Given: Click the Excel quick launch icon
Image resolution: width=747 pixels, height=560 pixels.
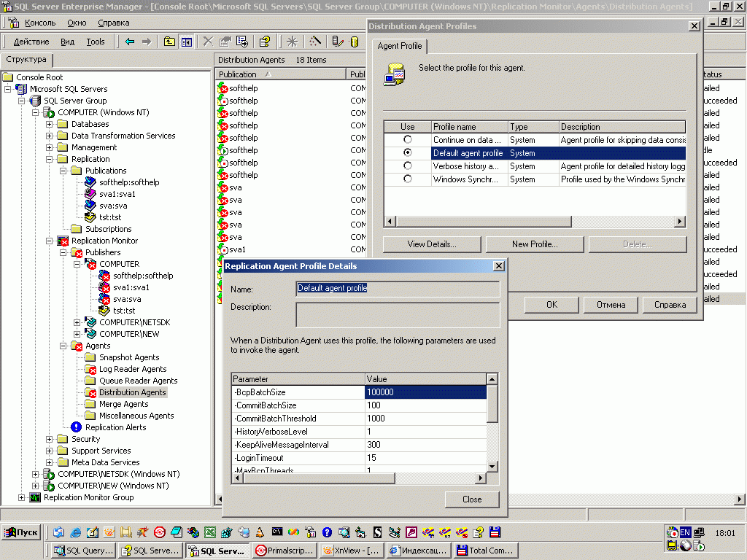Looking at the screenshot, I should point(209,532).
